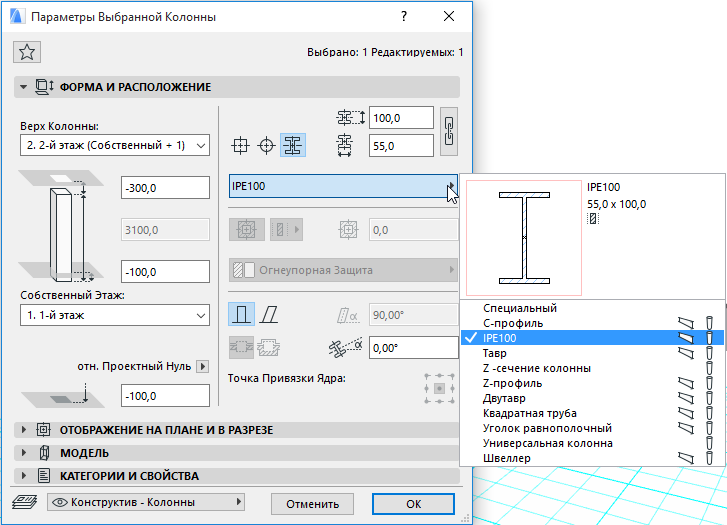Click the help question mark
The width and height of the screenshot is (727, 525).
pos(404,16)
